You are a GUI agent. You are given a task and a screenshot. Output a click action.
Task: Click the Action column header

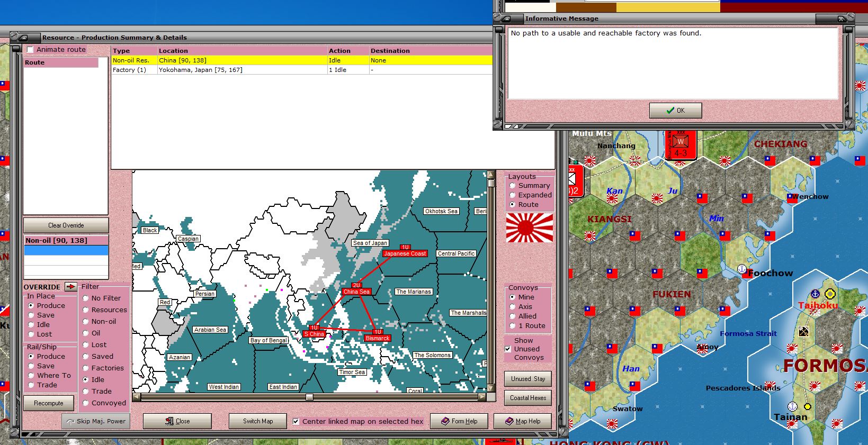click(x=348, y=51)
